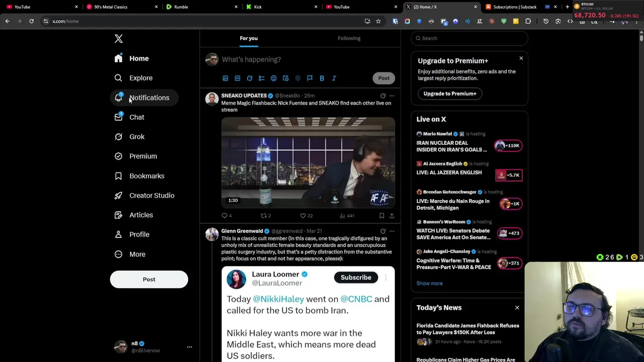Switch to the For you tab

[249, 38]
